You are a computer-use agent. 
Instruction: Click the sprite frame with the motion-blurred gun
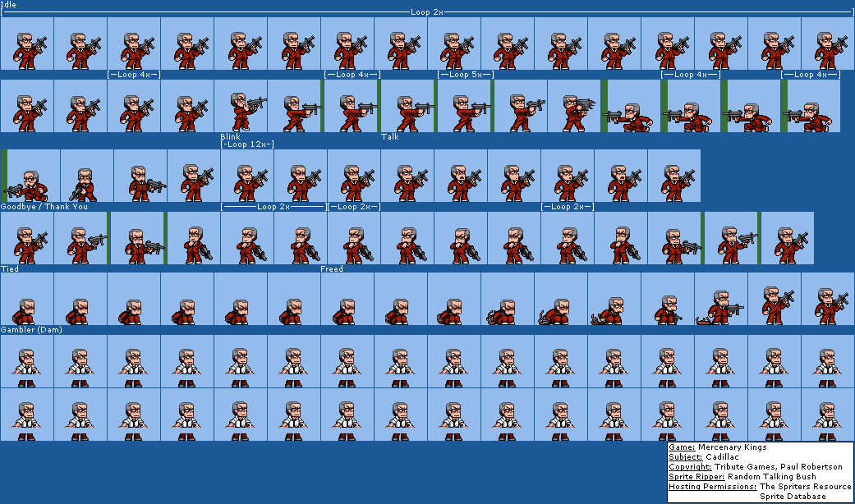coord(574,106)
